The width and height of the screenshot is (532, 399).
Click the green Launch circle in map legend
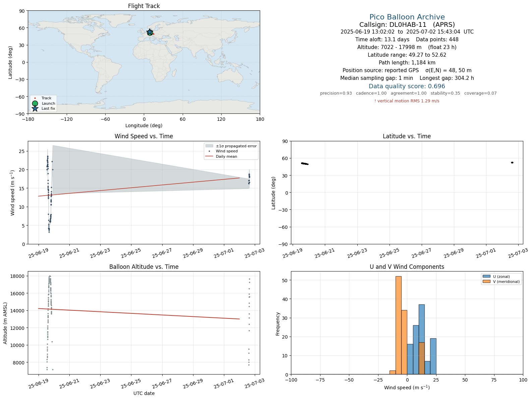35,103
